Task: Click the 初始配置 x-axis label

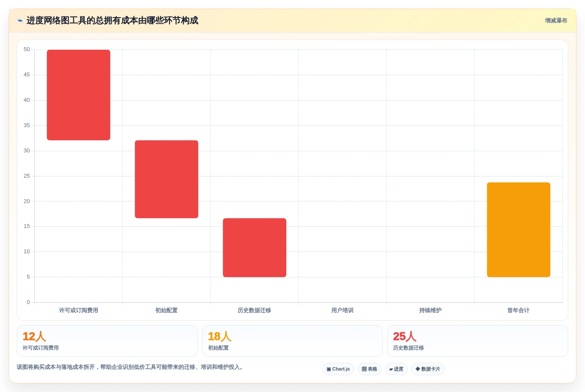Action: coord(167,310)
